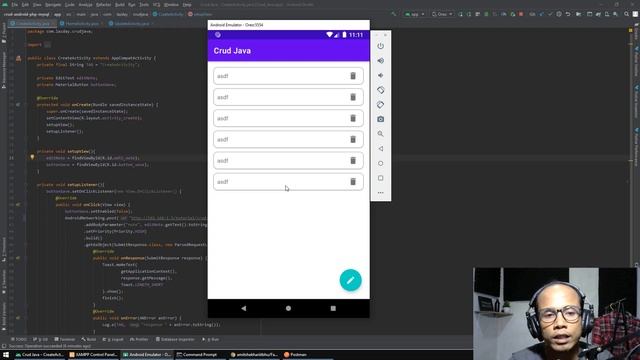Remove the fourth asdf entry via trash

pyautogui.click(x=353, y=140)
